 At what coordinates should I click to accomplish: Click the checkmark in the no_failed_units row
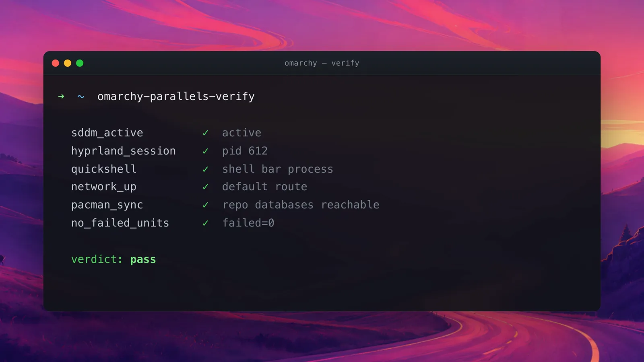[x=205, y=223]
